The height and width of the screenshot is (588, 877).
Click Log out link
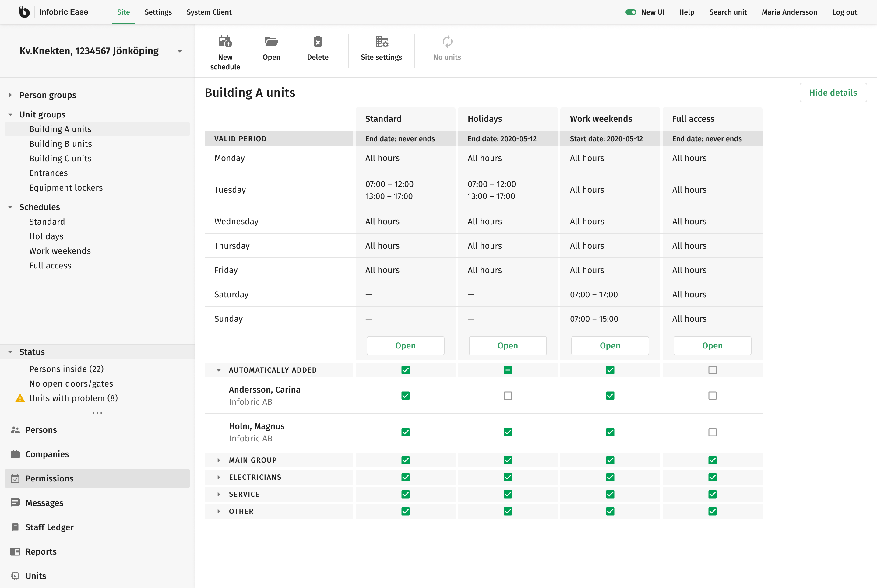[844, 12]
